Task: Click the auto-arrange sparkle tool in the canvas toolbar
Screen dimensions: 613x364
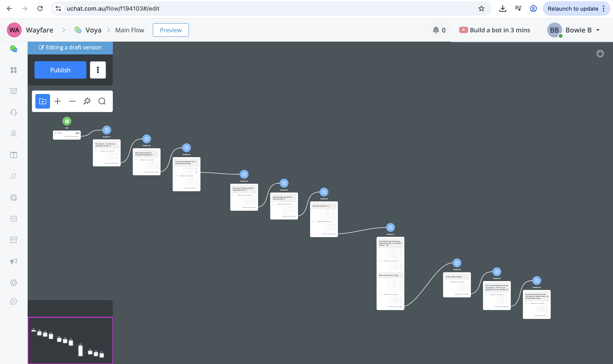Action: point(87,101)
